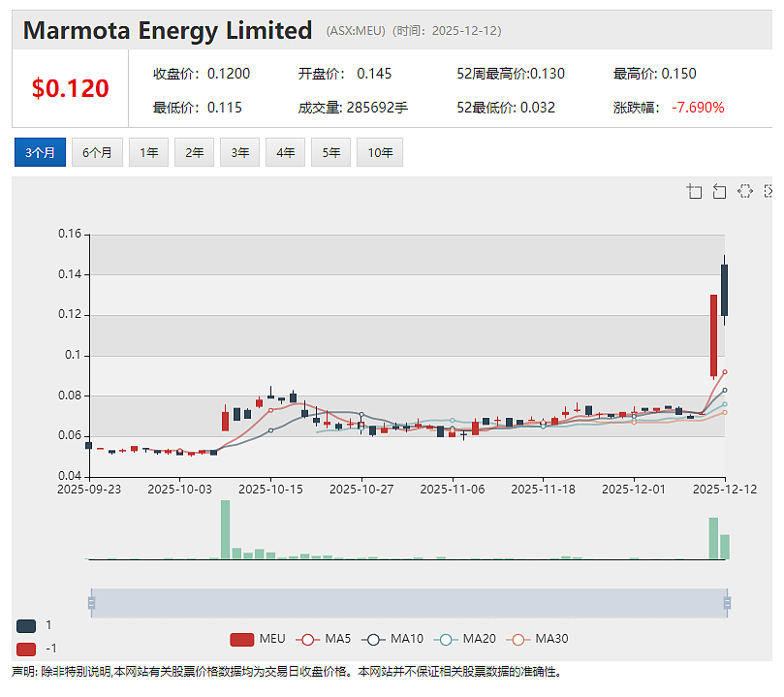This screenshot has width=784, height=697.
Task: Select the 6个月 time range
Action: [x=97, y=152]
